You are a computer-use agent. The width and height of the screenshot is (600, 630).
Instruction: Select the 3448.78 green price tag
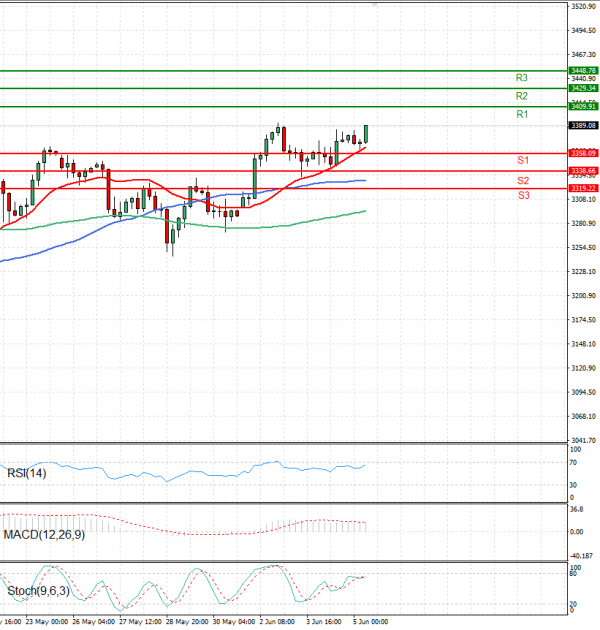point(583,70)
